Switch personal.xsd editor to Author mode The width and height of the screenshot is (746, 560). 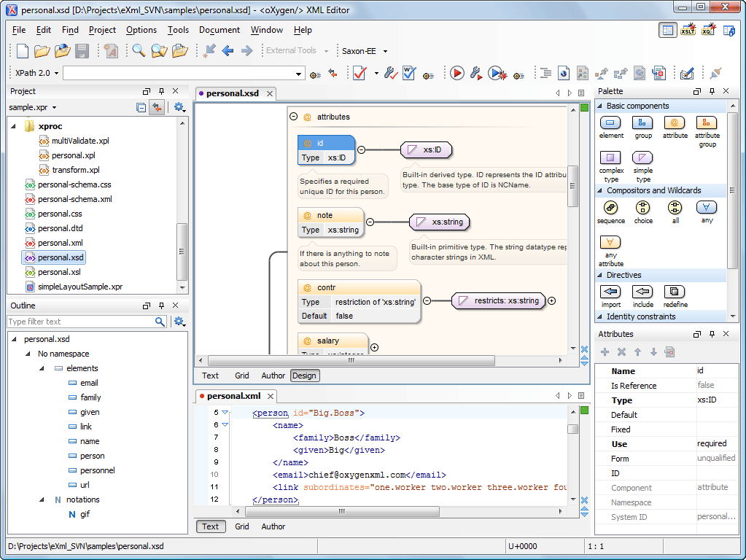(273, 376)
